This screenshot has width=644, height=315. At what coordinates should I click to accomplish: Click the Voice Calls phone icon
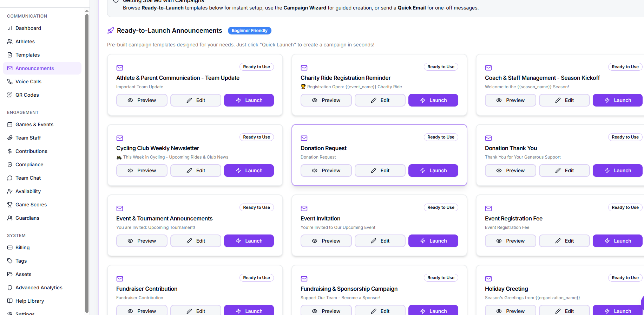coord(10,82)
